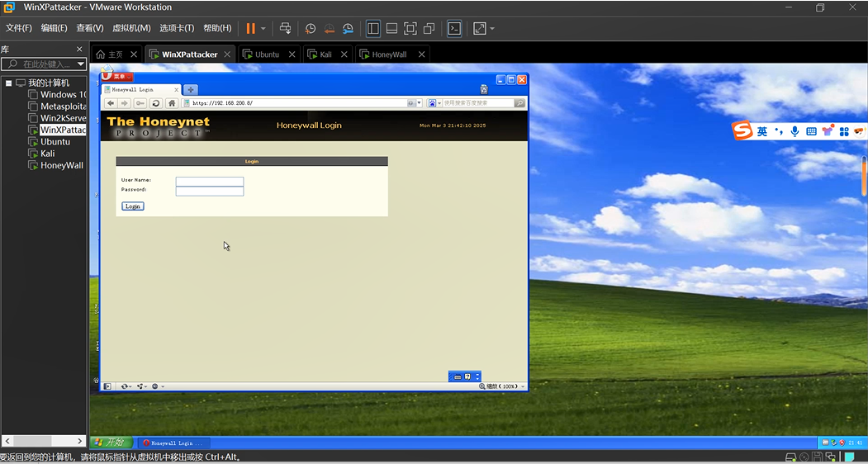Click the Login button

[133, 206]
